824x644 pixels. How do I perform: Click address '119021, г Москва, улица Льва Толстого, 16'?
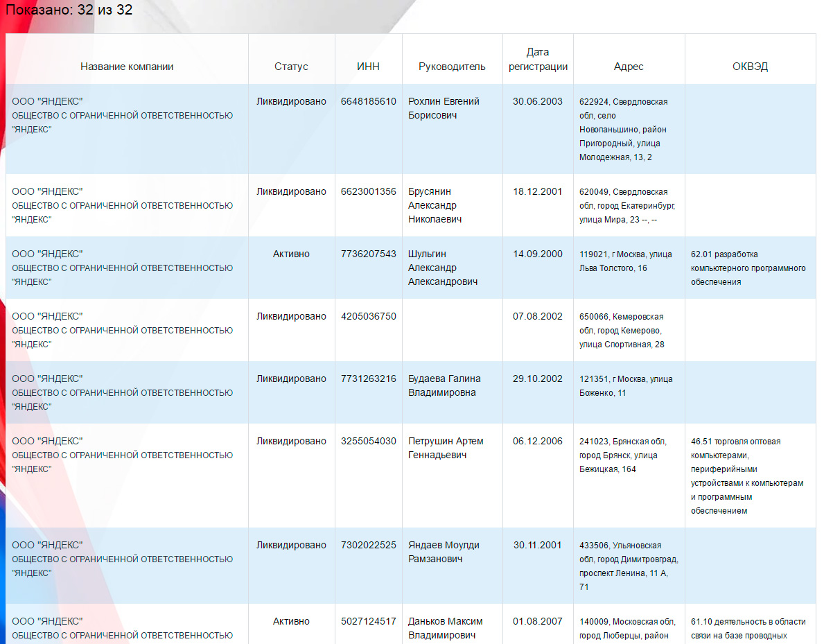(625, 261)
